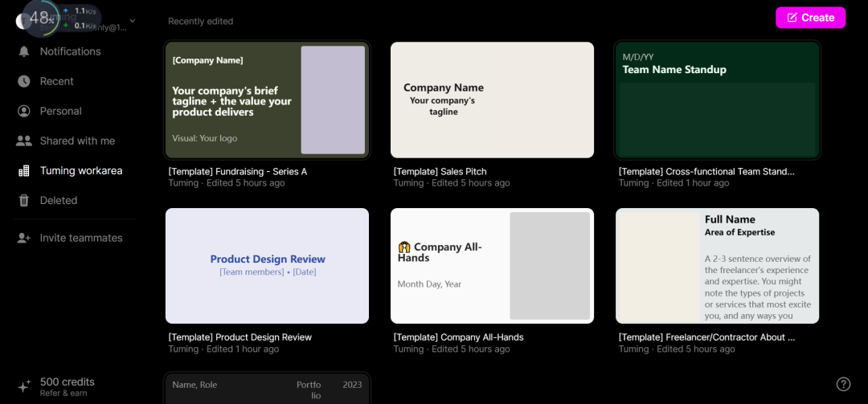Open the Company All-Hands template thumbnail

click(492, 266)
